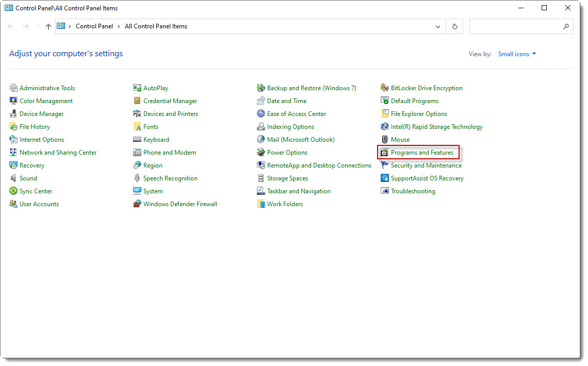Click the Region globe icon
Image resolution: width=588 pixels, height=366 pixels.
click(x=137, y=165)
